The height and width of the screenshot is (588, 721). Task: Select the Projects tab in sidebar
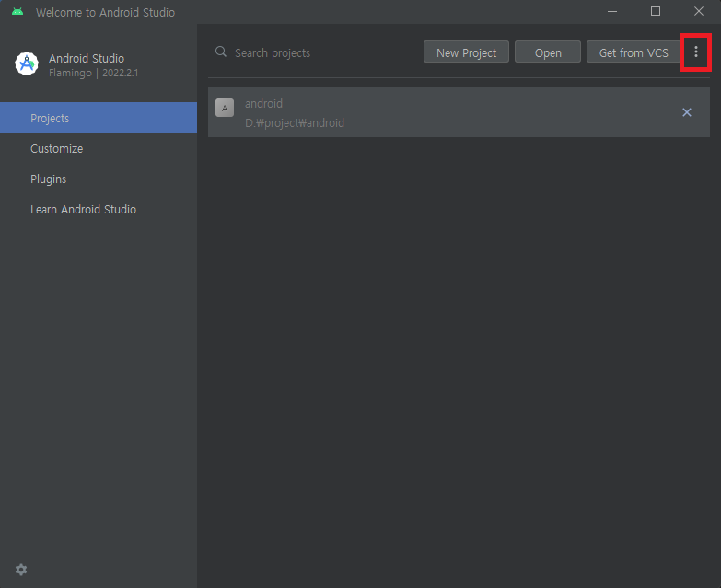click(x=99, y=118)
